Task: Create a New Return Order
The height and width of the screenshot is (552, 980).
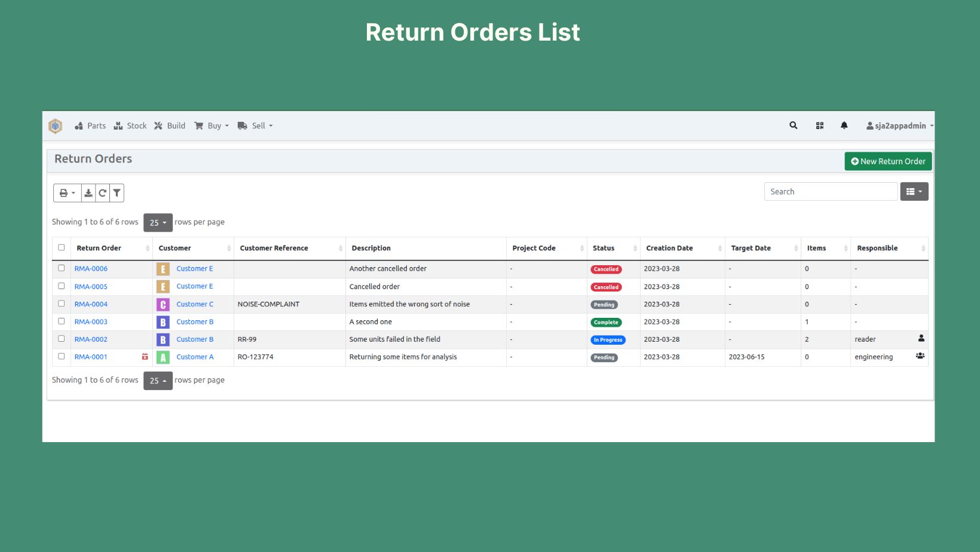Action: (887, 161)
